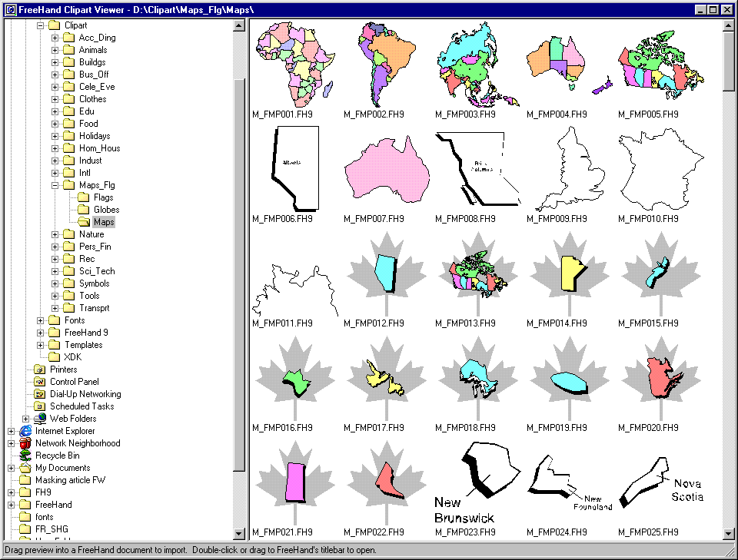738x560 pixels.
Task: Click the Printers icon
Action: pyautogui.click(x=39, y=369)
